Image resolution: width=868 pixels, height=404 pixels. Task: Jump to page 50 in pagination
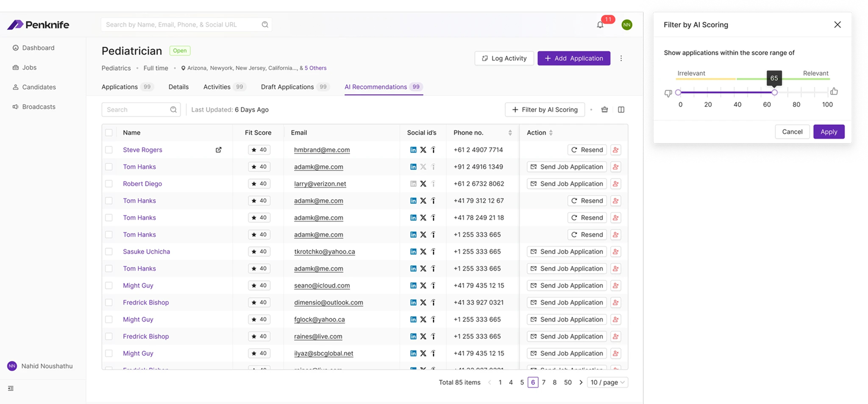point(568,382)
